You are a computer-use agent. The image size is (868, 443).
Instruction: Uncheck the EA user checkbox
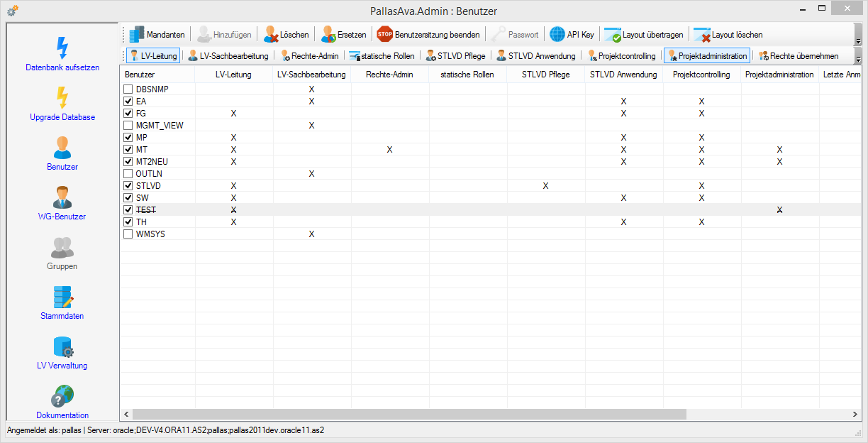click(x=128, y=102)
